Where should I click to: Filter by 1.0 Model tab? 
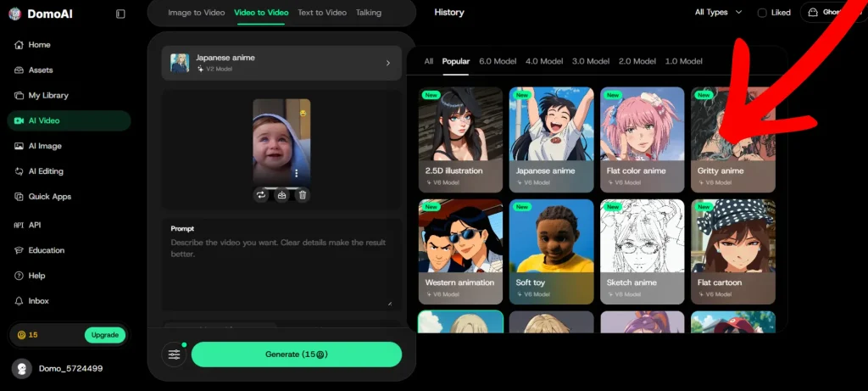pos(684,61)
